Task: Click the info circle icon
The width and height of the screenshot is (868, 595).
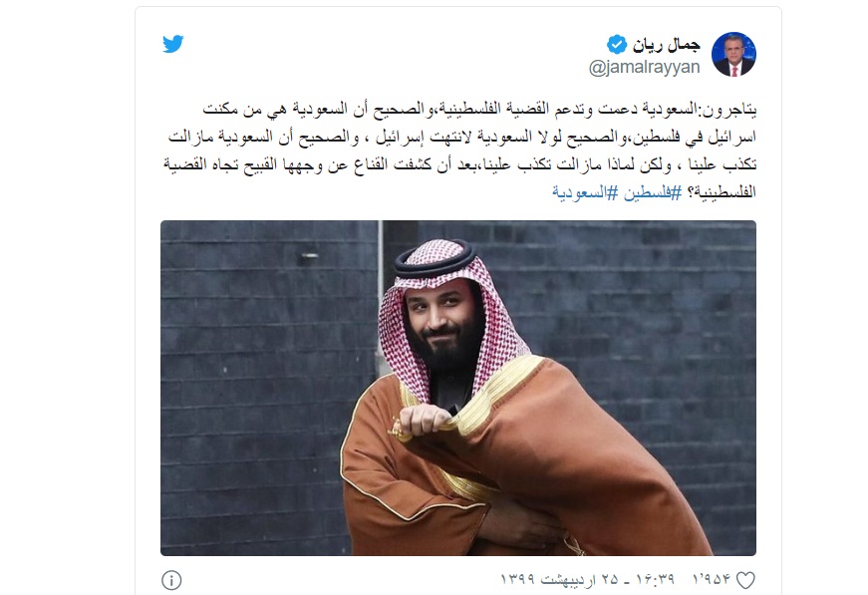Action: [171, 579]
